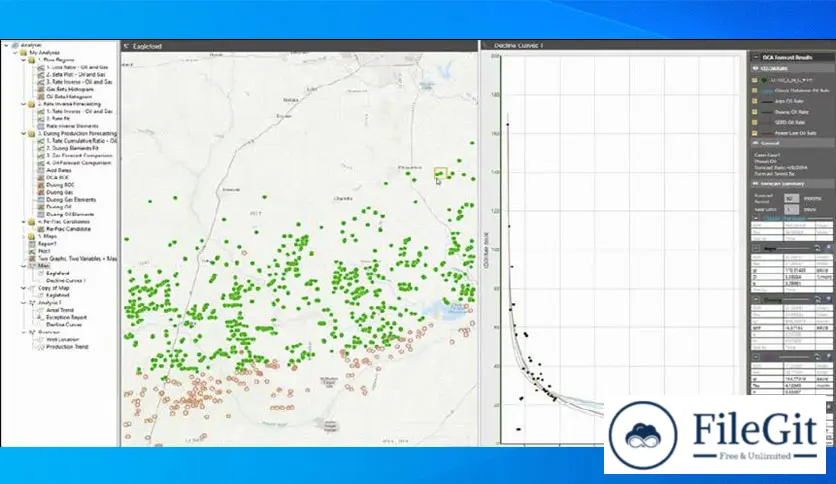
Task: Adjust the slider in the Arps section header
Action: pyautogui.click(x=793, y=249)
